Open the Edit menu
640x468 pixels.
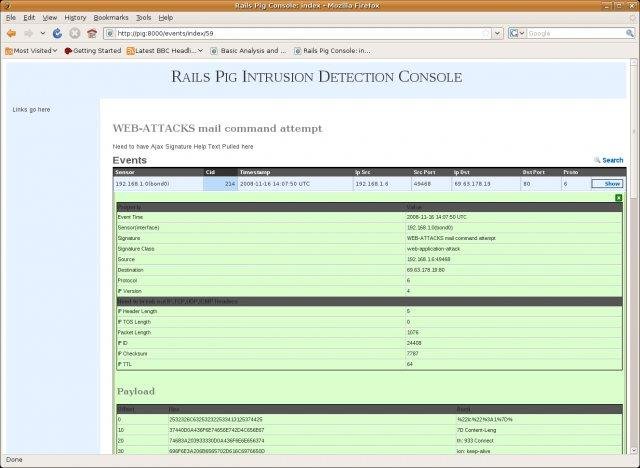click(29, 18)
